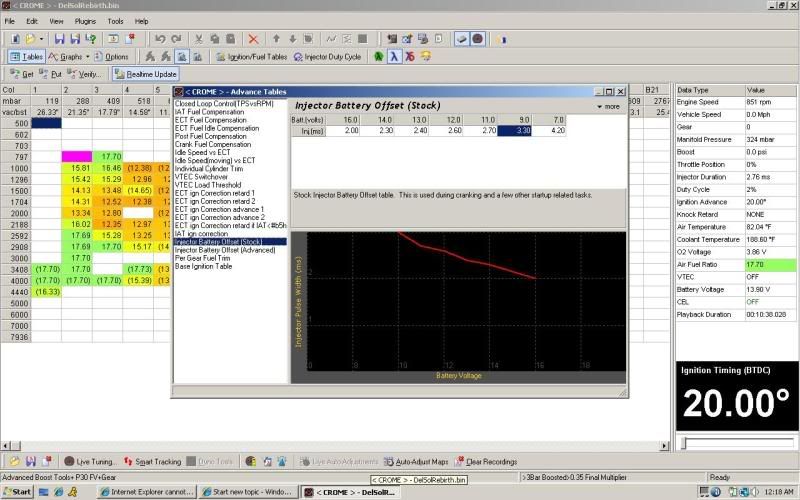Click the blue lambda icon
The width and height of the screenshot is (800, 500).
click(394, 57)
